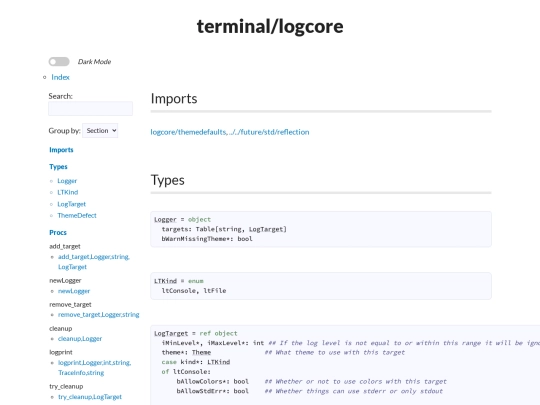Focus the Search input field
This screenshot has height=405, width=540.
coord(90,108)
